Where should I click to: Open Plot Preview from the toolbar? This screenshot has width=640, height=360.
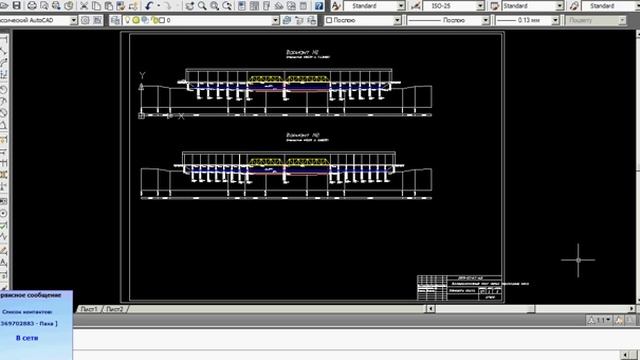44,6
